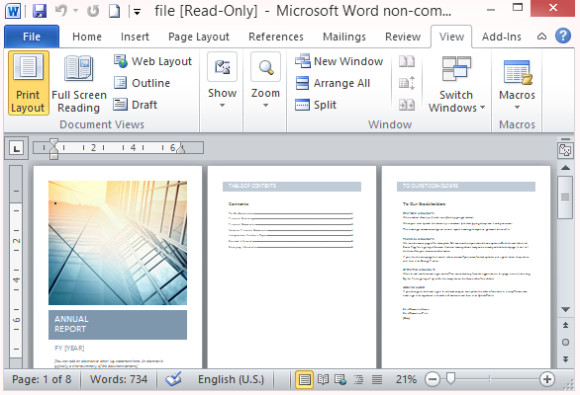Go to the previous page with double up arrow
Image resolution: width=580 pixels, height=395 pixels.
(x=565, y=325)
